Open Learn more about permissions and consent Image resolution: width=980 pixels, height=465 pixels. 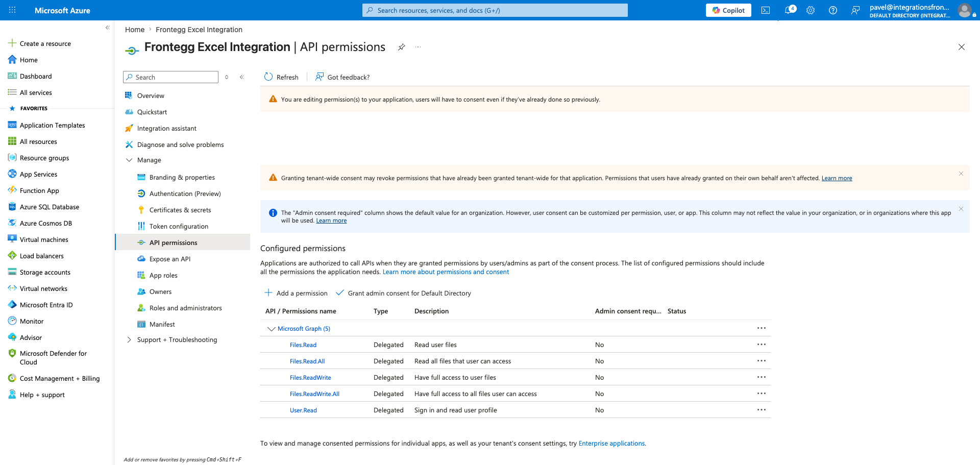click(446, 272)
